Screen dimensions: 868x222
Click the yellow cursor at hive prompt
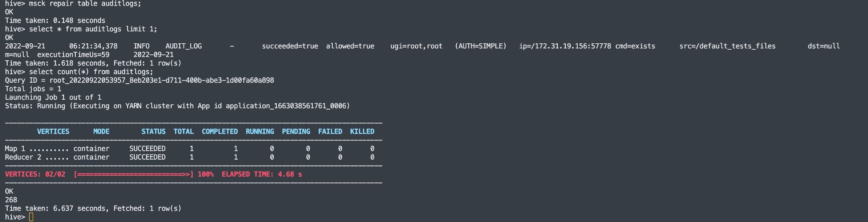point(31,217)
